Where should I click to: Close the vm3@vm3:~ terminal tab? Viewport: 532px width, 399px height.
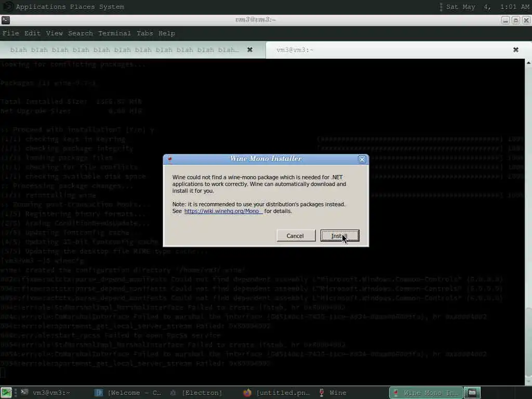coord(516,50)
